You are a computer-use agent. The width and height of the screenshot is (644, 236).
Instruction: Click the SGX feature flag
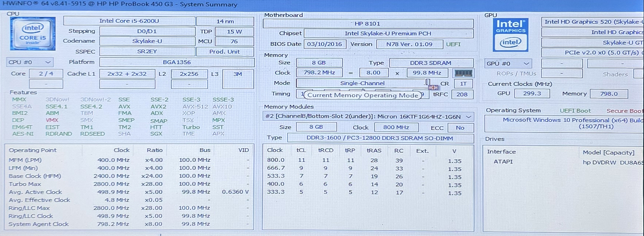tap(156, 134)
